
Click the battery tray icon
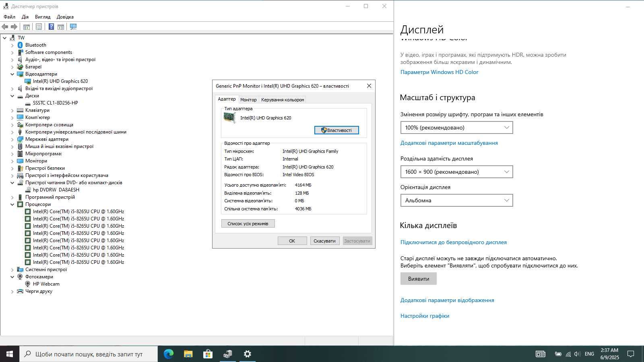pyautogui.click(x=558, y=354)
